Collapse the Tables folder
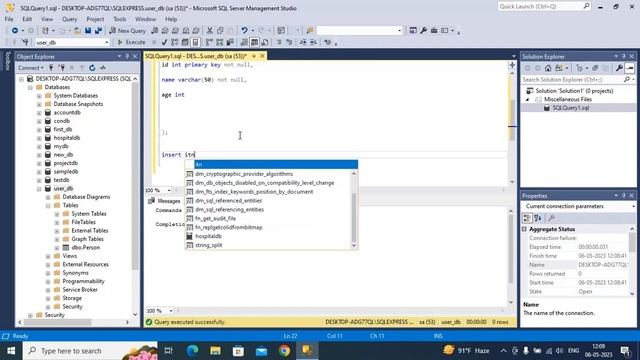Viewport: 640px width, 360px height. click(x=48, y=205)
